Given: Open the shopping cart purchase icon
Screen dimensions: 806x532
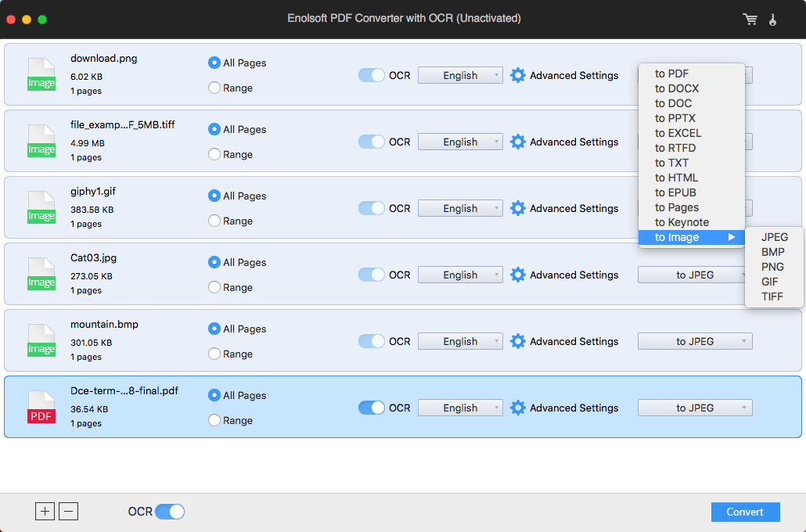Looking at the screenshot, I should pos(750,20).
